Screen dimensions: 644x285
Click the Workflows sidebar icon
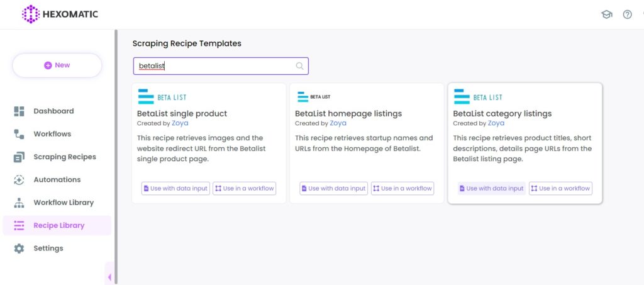click(19, 134)
